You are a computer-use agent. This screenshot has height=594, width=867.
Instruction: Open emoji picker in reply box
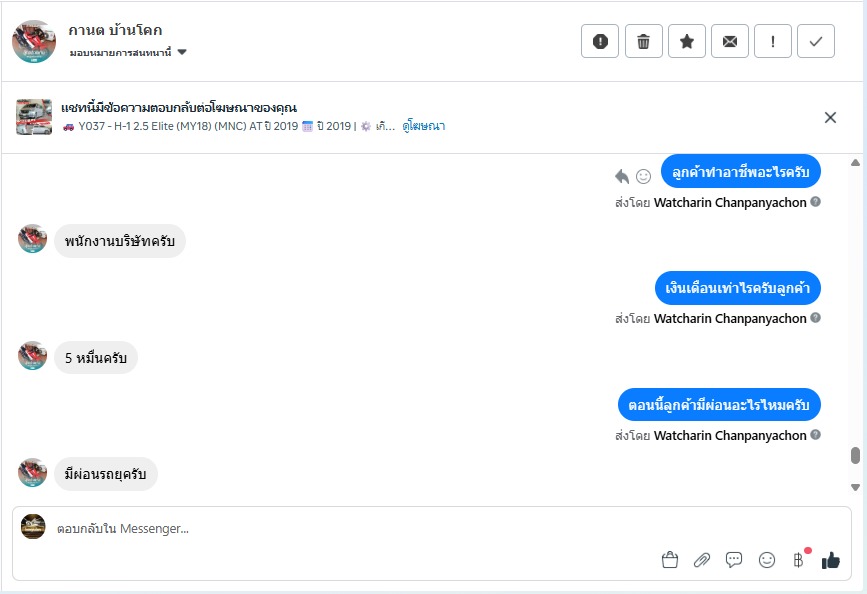tap(767, 560)
